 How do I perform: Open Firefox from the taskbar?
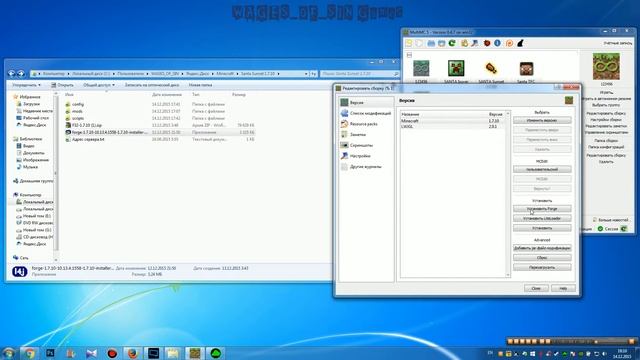point(132,353)
